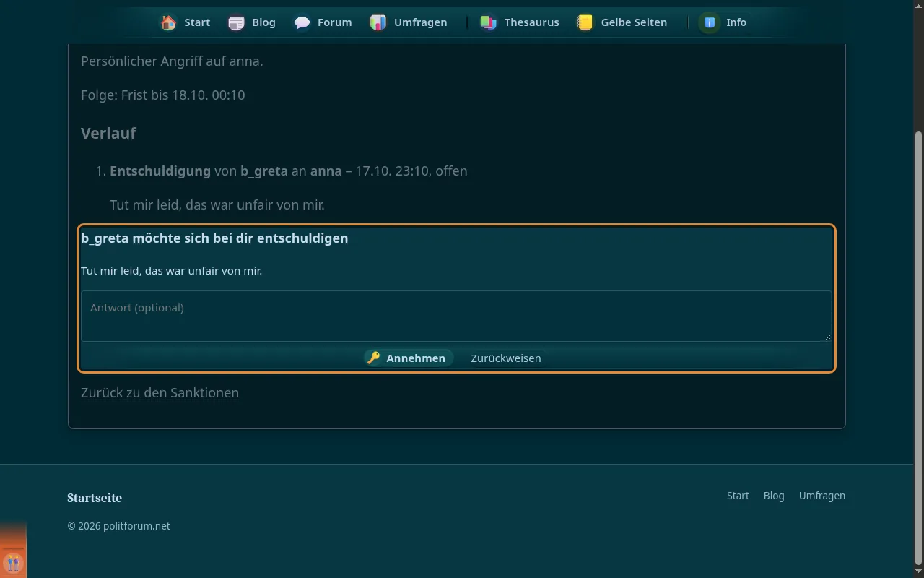Click the apology message directly above the Antwort field
The width and height of the screenshot is (924, 578).
point(172,271)
